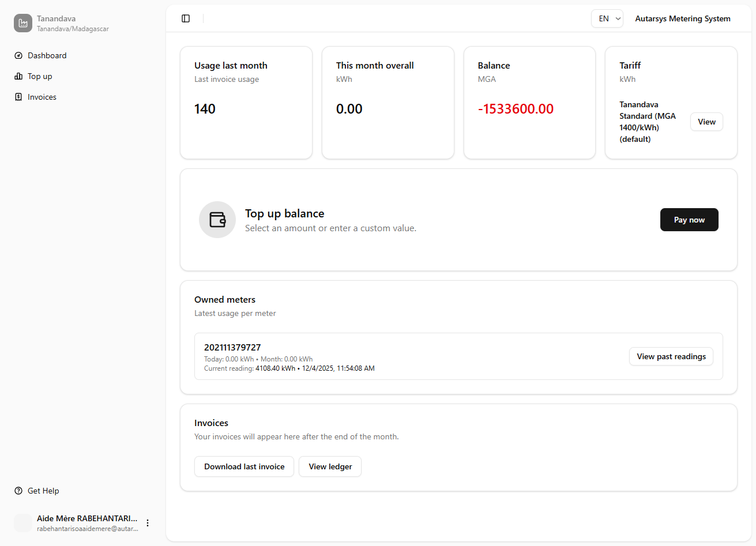Click the meter entry 202111379727
The image size is (756, 546).
(232, 347)
